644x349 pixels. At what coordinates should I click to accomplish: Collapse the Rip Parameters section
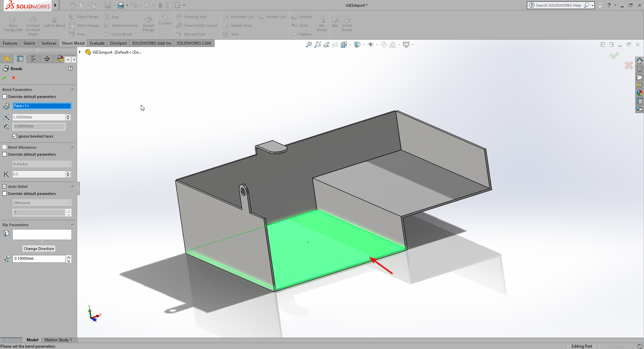72,225
